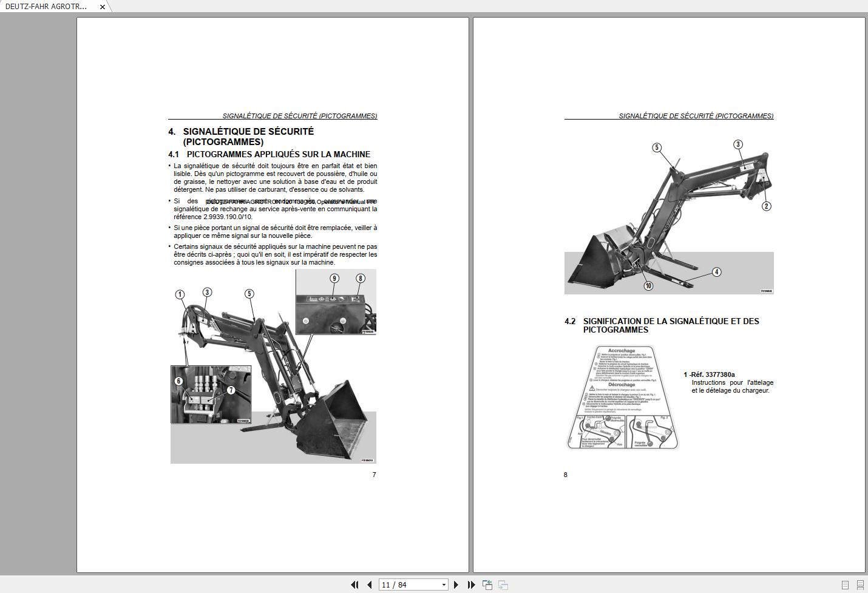Click the grayed-out next view icon
The height and width of the screenshot is (593, 868).
(503, 585)
